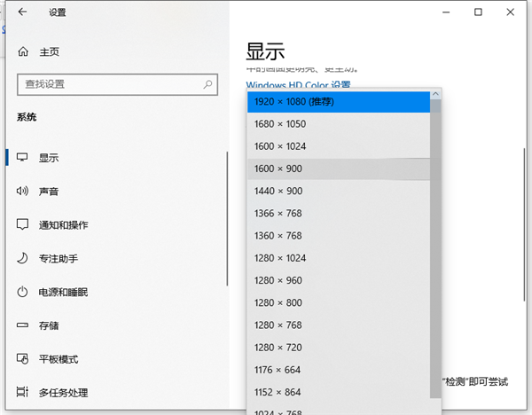Image resolution: width=532 pixels, height=415 pixels.
Task: Click the 声音 speaker icon
Action: coord(22,192)
